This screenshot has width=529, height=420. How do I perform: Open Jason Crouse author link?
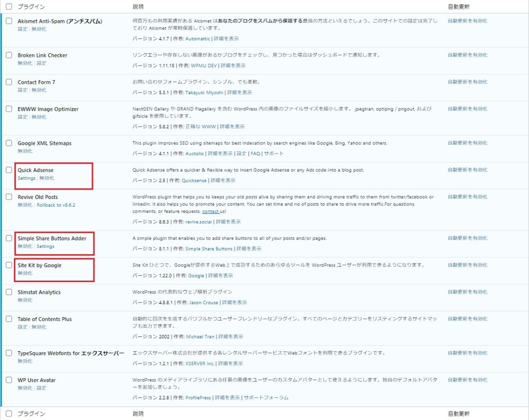click(x=204, y=303)
